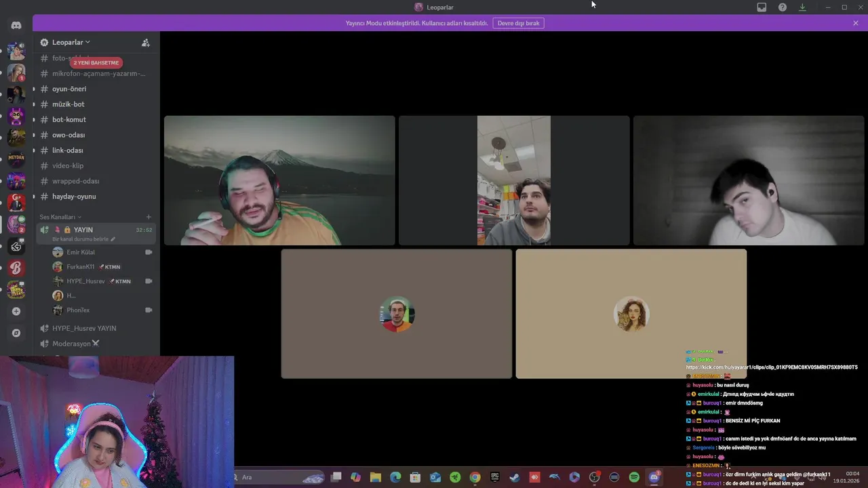Open Microsoft Store from the taskbar
This screenshot has width=868, height=488.
415,477
